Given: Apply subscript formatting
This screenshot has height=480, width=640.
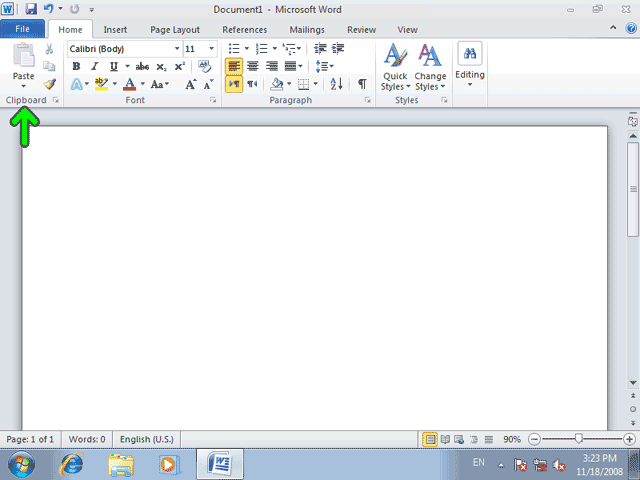Looking at the screenshot, I should pyautogui.click(x=161, y=67).
